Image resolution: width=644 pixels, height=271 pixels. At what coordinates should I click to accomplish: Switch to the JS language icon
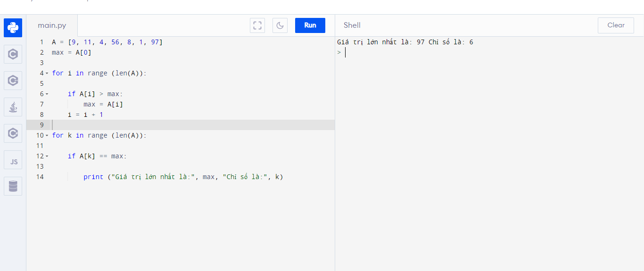(13, 160)
